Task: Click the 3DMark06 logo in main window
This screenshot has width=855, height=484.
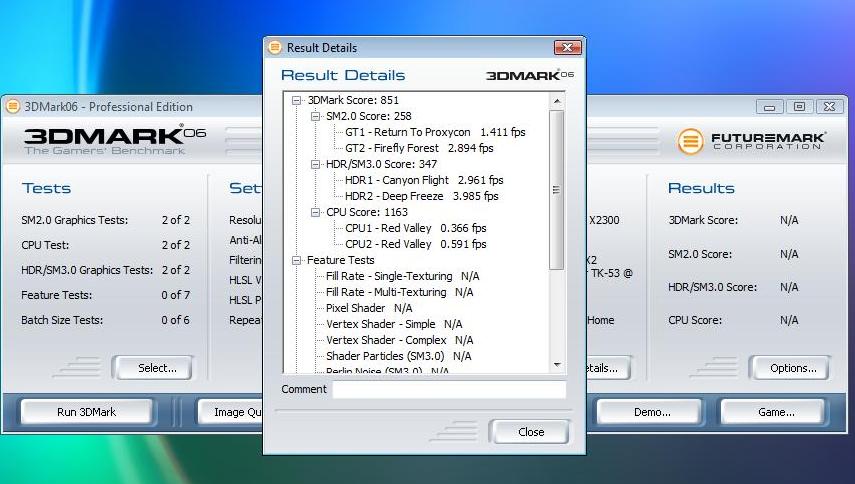Action: pos(115,138)
